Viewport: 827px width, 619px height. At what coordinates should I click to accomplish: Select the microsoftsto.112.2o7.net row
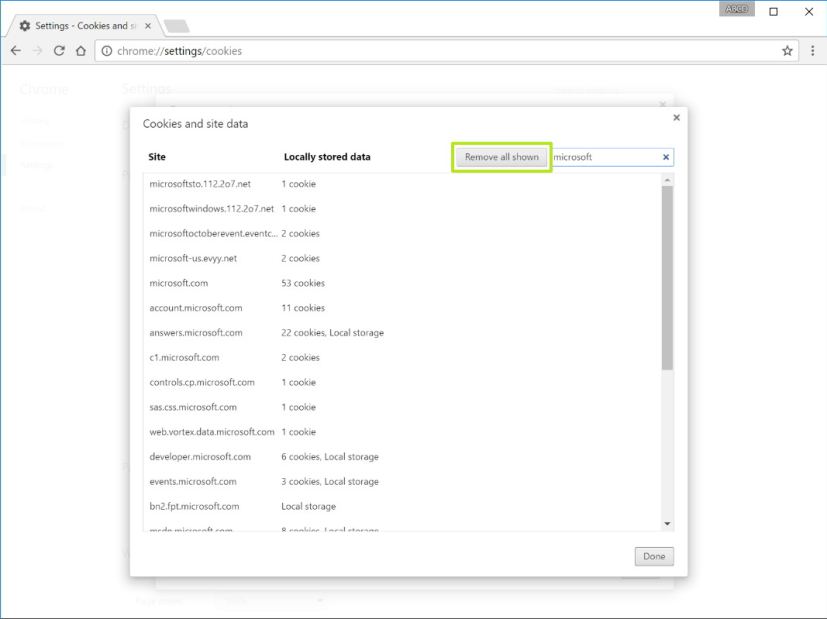click(402, 184)
